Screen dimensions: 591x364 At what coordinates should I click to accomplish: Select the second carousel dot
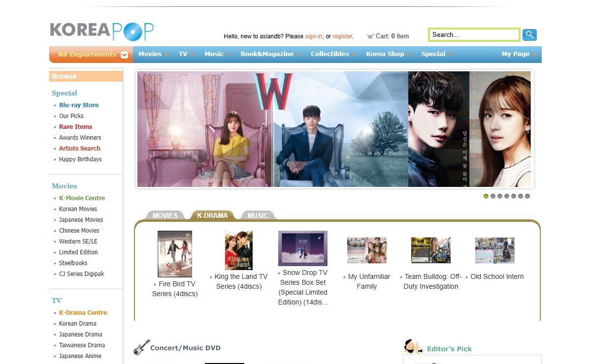click(x=493, y=196)
